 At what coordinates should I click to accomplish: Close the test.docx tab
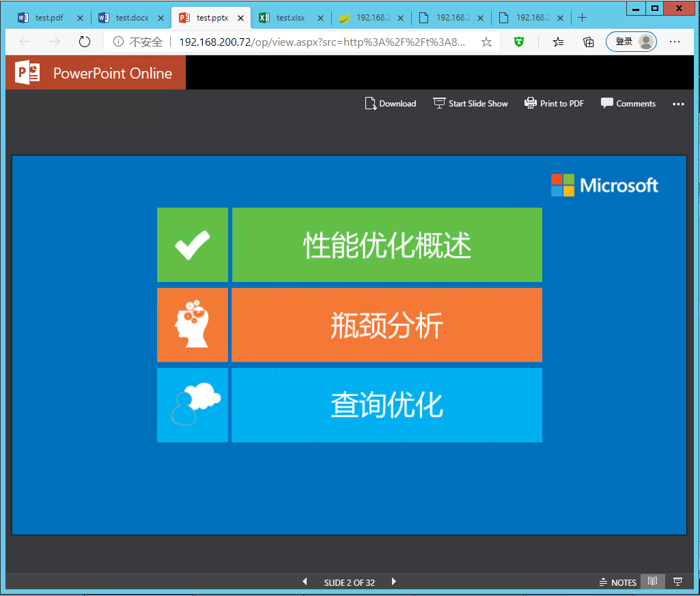(x=160, y=18)
